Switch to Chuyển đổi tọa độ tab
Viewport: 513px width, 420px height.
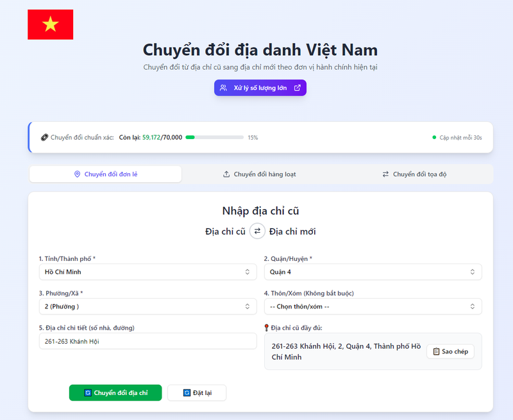click(414, 174)
